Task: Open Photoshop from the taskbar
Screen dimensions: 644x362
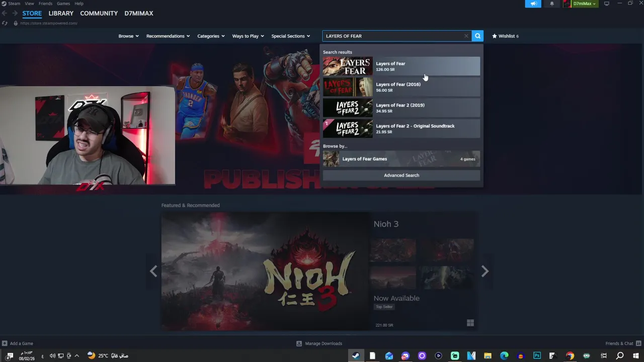Action: tap(537, 355)
